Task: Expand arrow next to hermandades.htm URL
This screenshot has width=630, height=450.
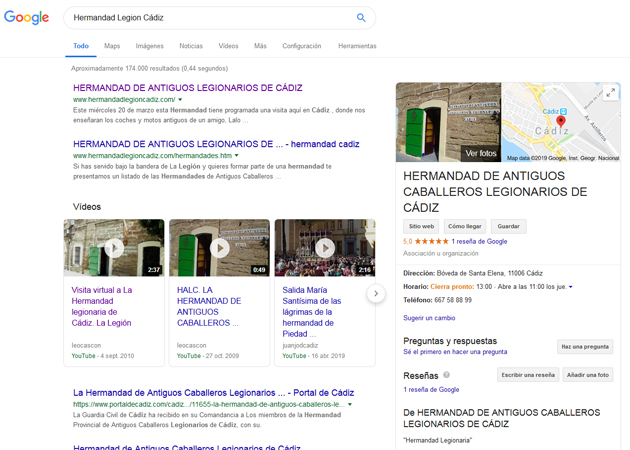Action: coord(237,155)
